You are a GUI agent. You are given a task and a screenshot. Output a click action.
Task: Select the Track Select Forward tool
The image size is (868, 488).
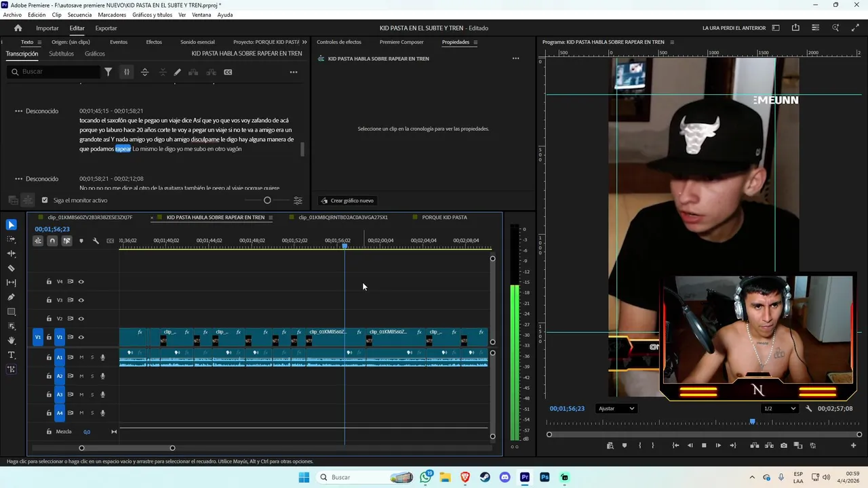[x=12, y=239]
